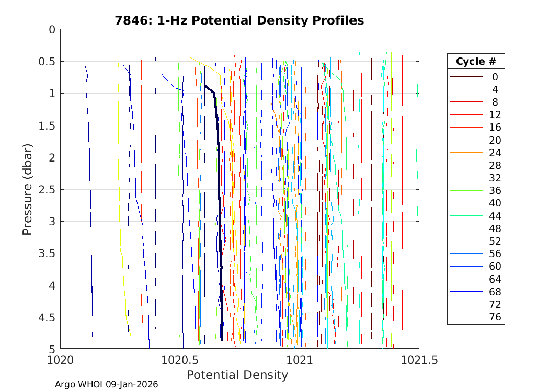Click the 1021 x-axis tick label
The image size is (549, 392).
tap(300, 360)
